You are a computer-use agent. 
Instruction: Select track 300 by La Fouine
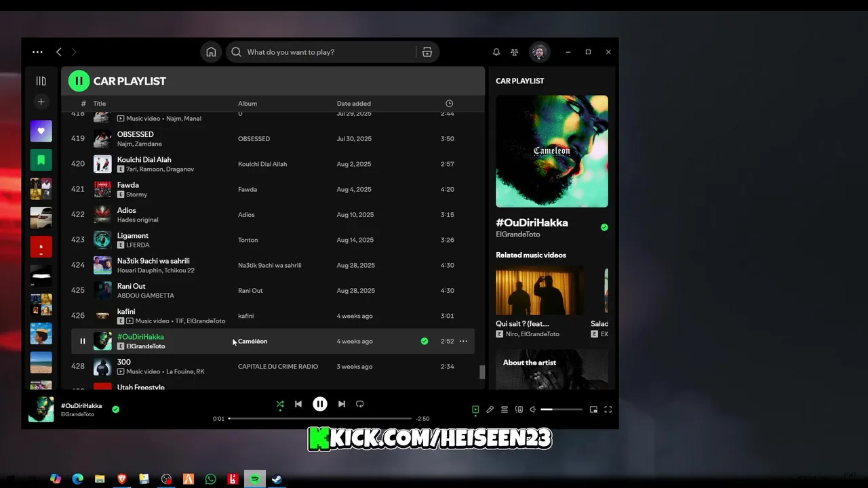pyautogui.click(x=273, y=367)
